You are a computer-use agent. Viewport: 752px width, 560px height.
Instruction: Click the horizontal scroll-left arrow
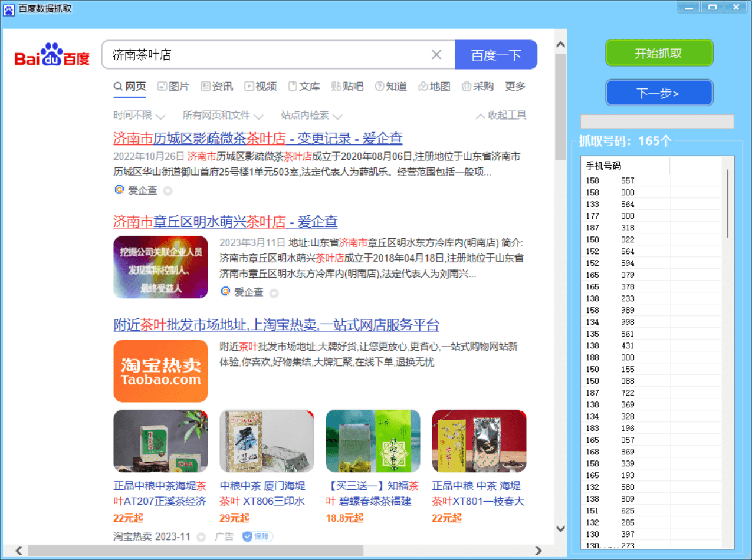point(19,551)
